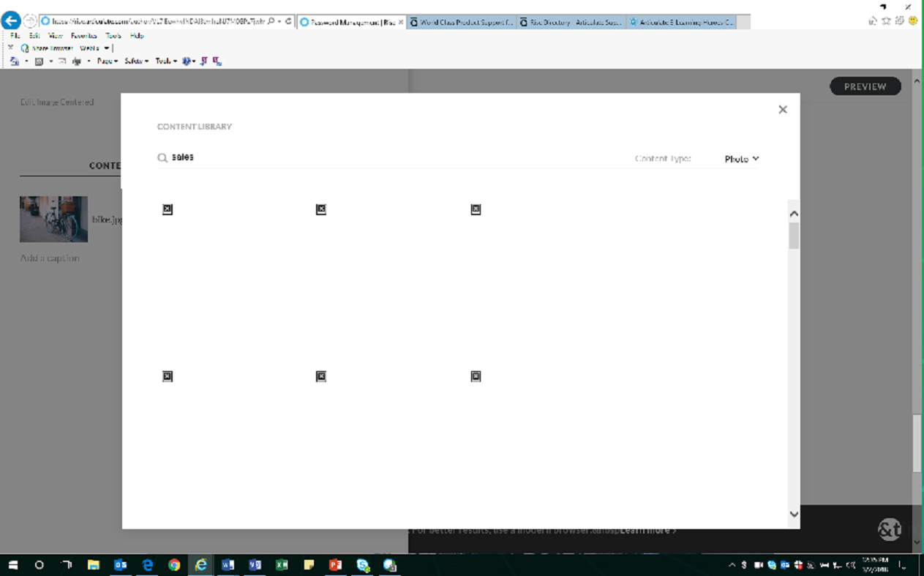
Task: Select the bike.jpg thumbnail
Action: pos(53,218)
